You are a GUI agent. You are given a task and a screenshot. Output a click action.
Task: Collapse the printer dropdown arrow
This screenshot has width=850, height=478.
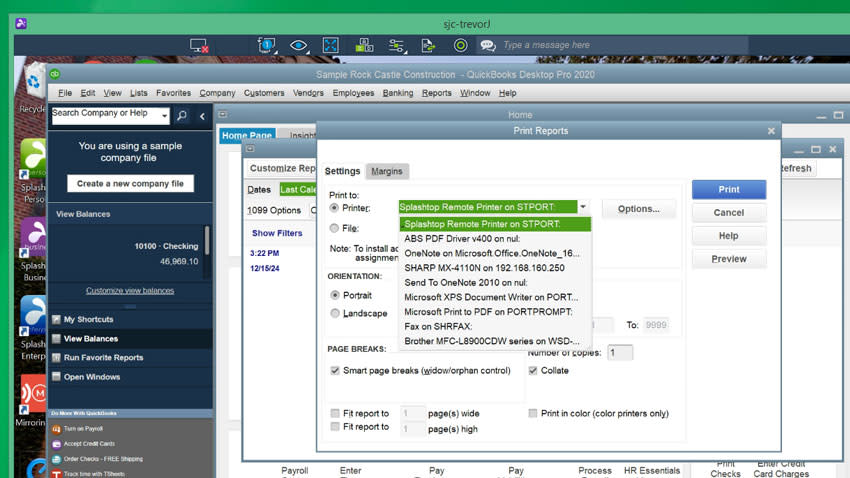point(583,208)
